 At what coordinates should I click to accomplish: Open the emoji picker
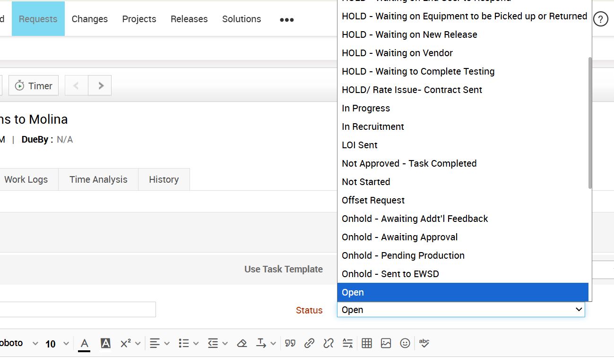pyautogui.click(x=405, y=344)
